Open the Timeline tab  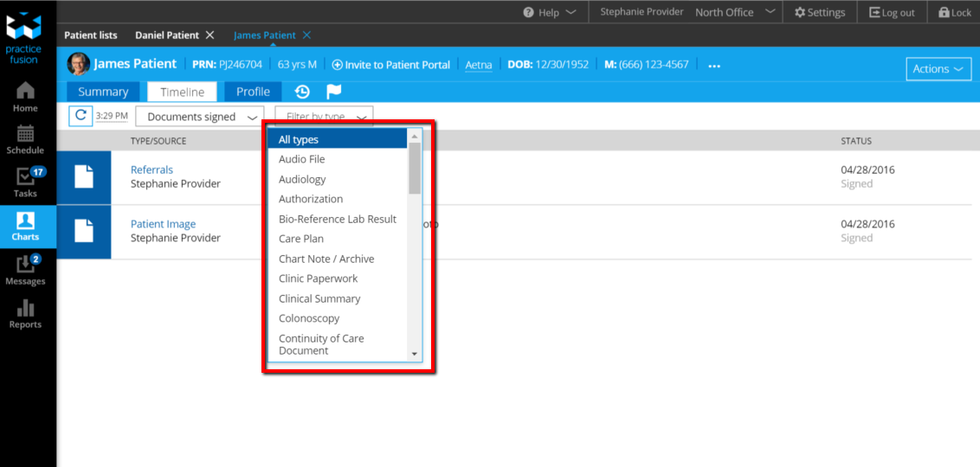183,92
